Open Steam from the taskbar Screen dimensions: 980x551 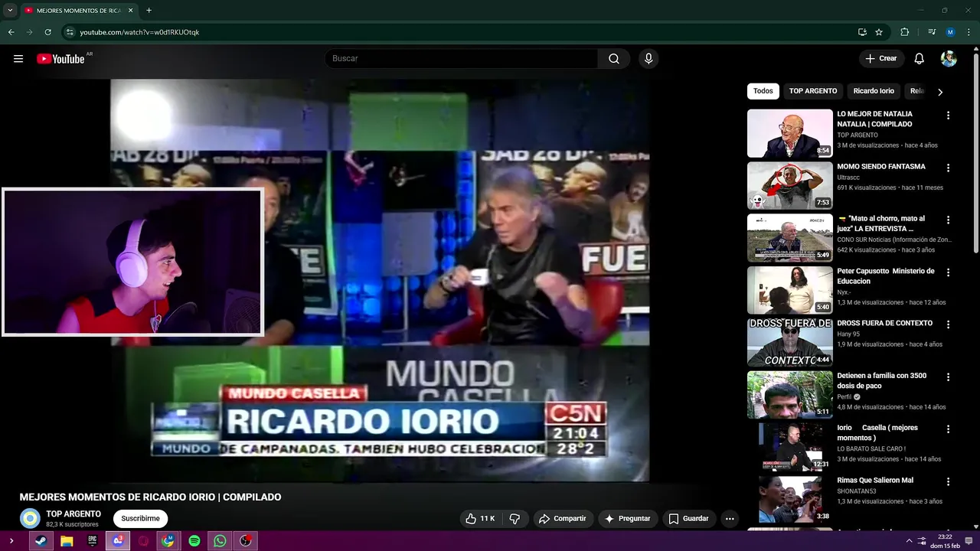pos(41,541)
